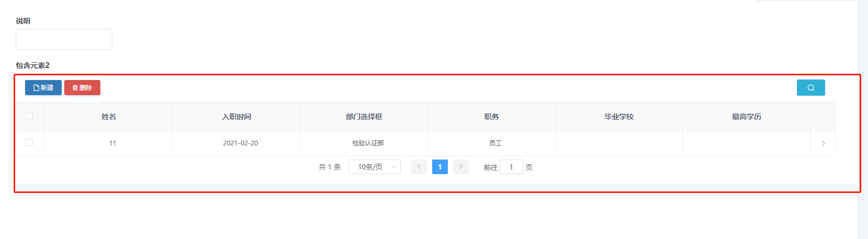Click the 姓名 column header

coord(109,117)
